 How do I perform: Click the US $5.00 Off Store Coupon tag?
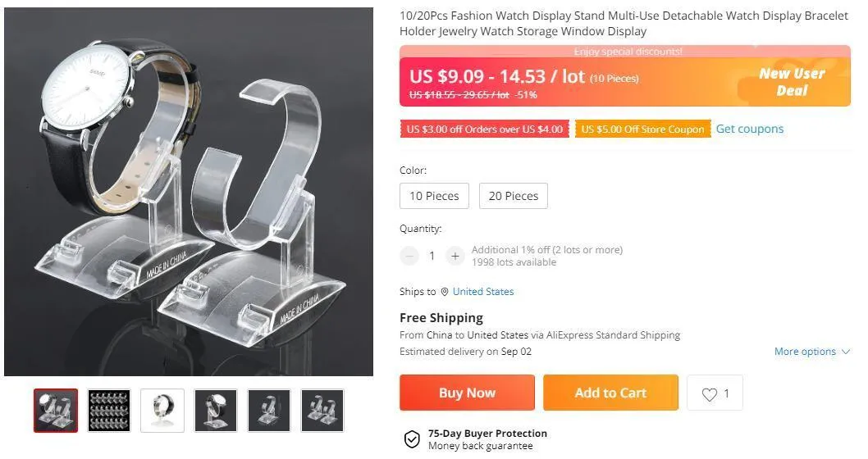click(x=642, y=130)
